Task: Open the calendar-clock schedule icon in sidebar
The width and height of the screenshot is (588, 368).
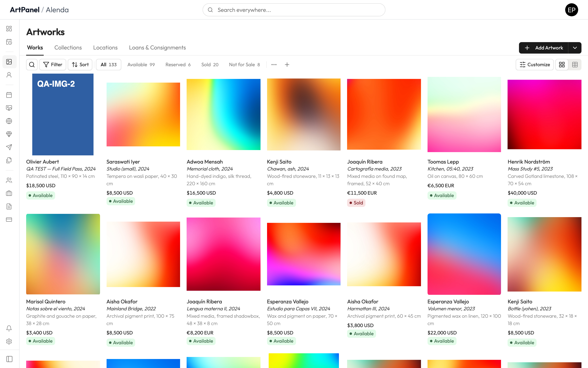Action: point(9,42)
